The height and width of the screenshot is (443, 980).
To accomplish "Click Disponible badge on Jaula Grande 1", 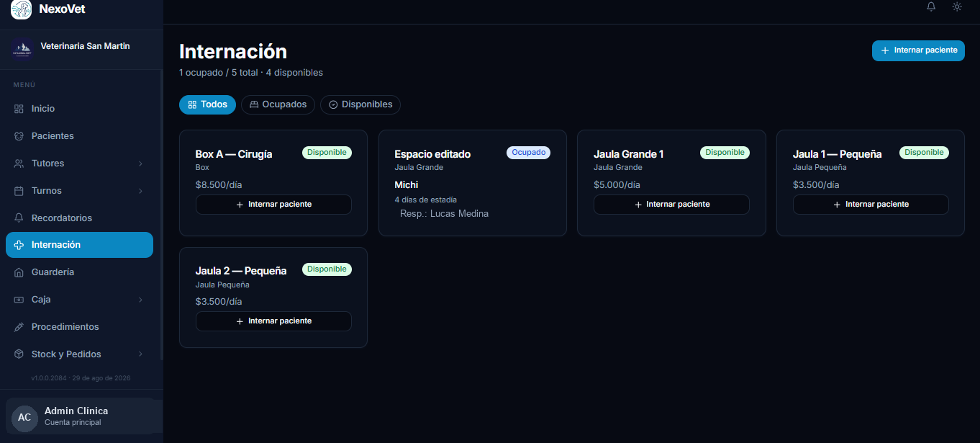I will click(725, 153).
